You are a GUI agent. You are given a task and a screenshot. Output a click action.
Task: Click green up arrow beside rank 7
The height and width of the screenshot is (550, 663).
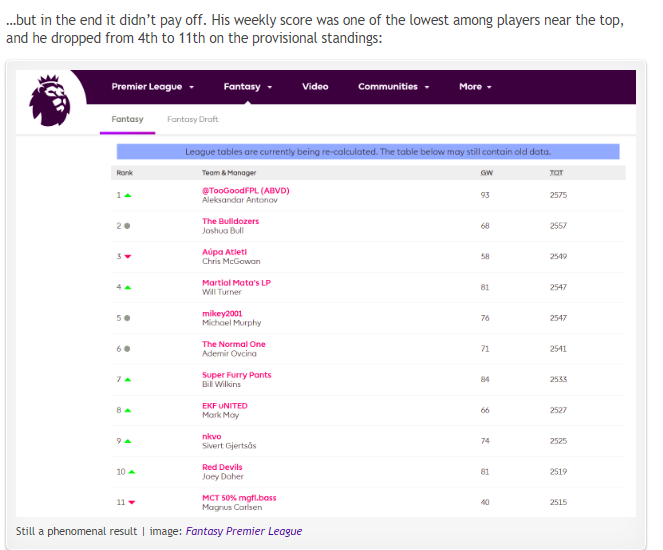pos(128,380)
